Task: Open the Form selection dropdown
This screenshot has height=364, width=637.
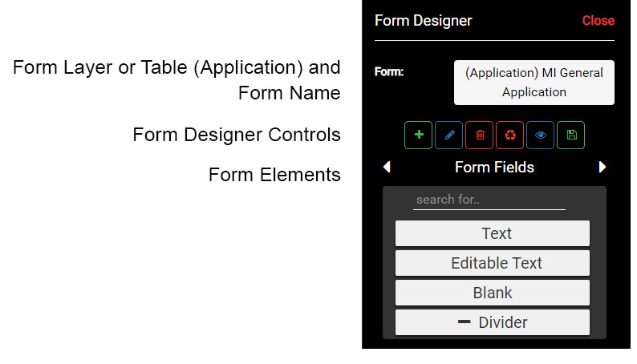Action: tap(534, 83)
